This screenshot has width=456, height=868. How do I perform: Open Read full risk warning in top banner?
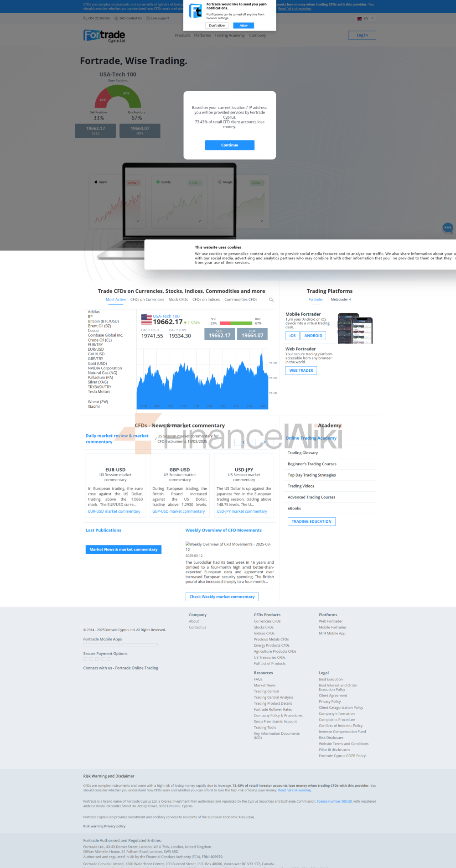click(x=295, y=8)
